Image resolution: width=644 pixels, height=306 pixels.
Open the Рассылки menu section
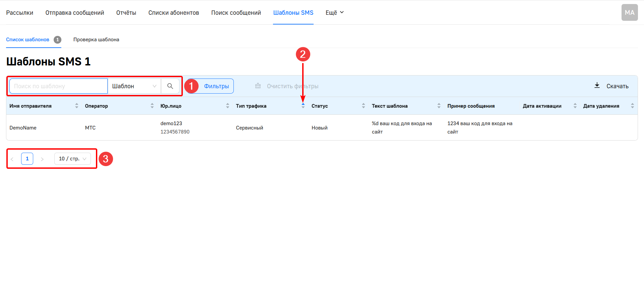[x=20, y=13]
